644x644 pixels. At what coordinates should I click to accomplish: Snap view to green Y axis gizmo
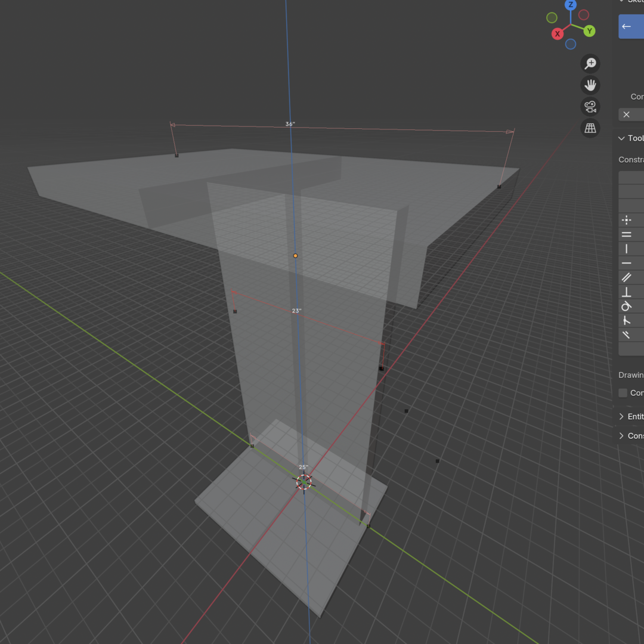[x=589, y=31]
